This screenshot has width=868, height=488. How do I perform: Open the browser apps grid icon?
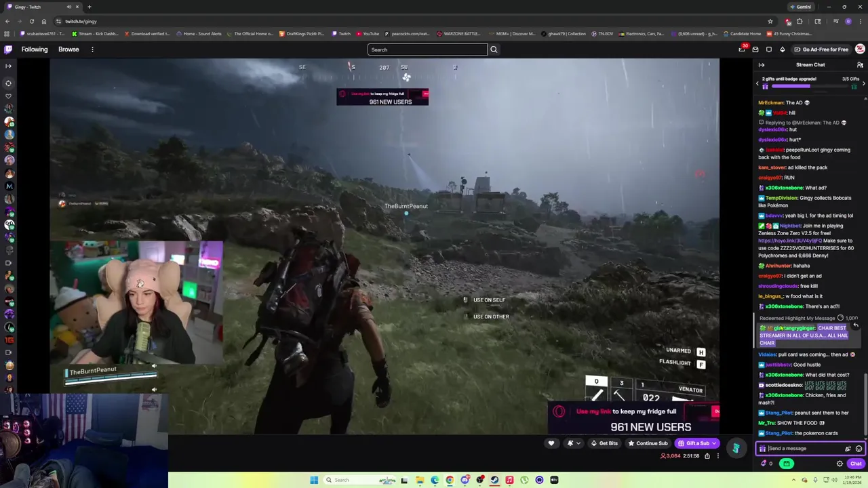(7, 34)
